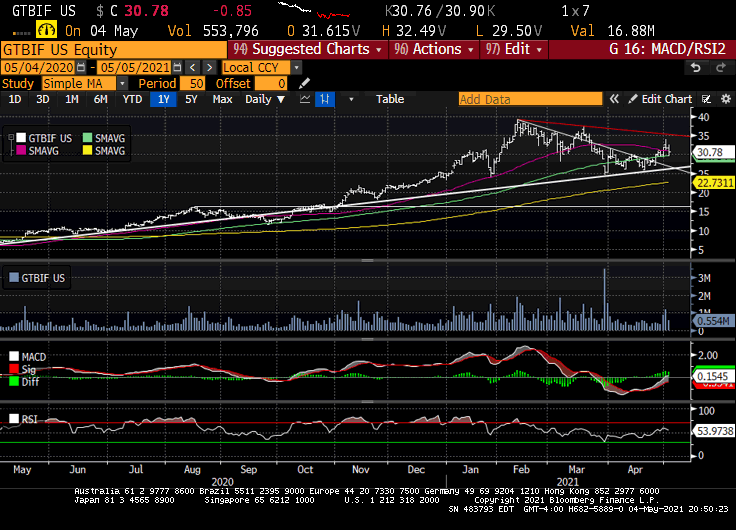
Task: Click the green Diff legend swatch
Action: pos(14,381)
